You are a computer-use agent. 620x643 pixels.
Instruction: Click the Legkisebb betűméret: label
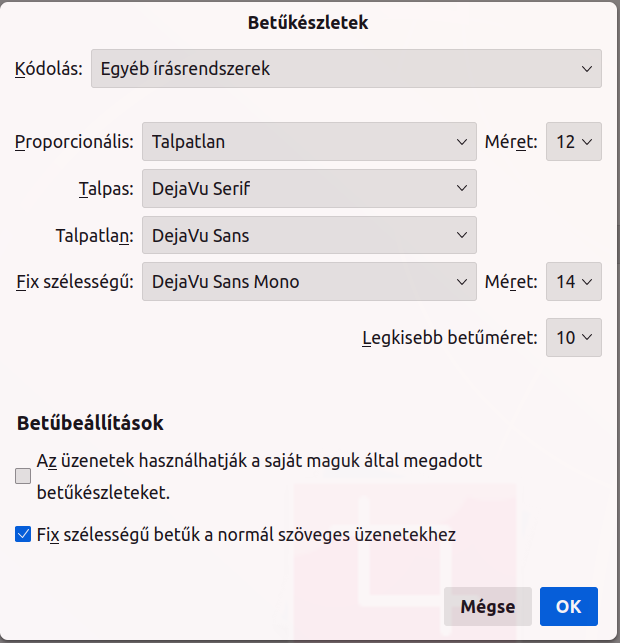click(450, 338)
